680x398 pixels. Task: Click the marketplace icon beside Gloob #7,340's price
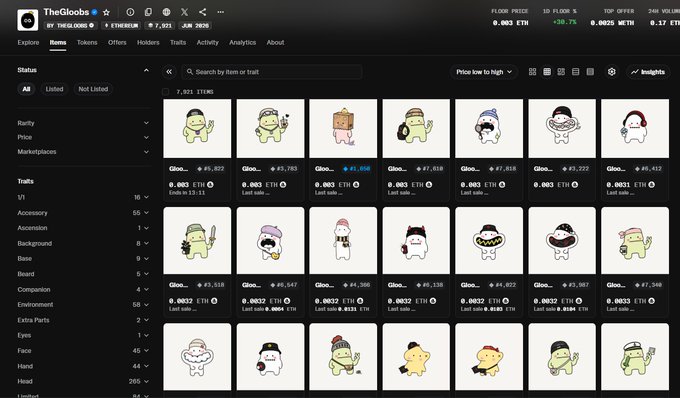[652, 301]
